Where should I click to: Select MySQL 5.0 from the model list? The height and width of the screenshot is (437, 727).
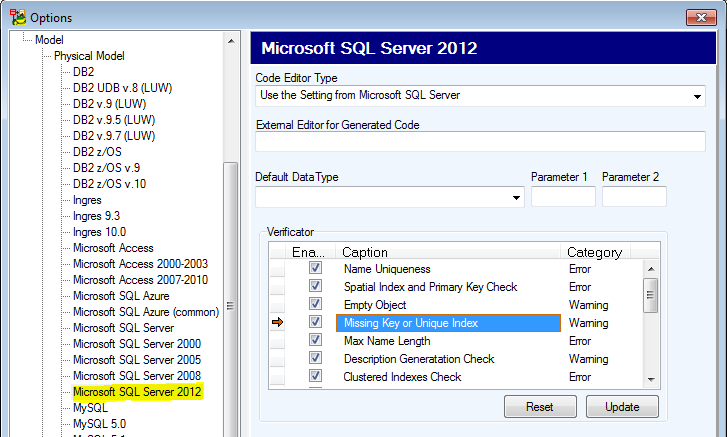[x=99, y=423]
